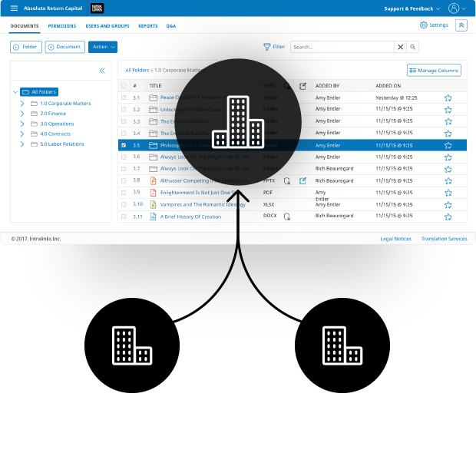The width and height of the screenshot is (476, 476).
Task: Switch to Users and Groups tab
Action: (107, 26)
